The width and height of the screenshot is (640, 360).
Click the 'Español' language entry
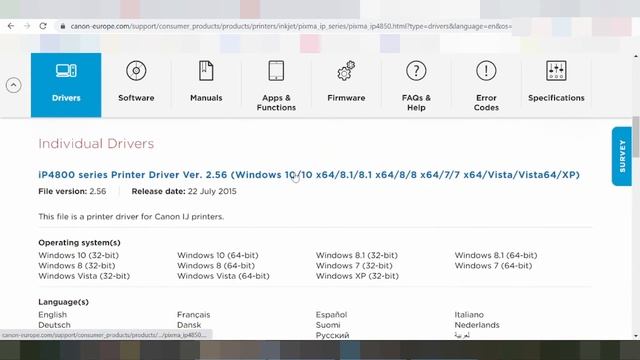pos(331,315)
